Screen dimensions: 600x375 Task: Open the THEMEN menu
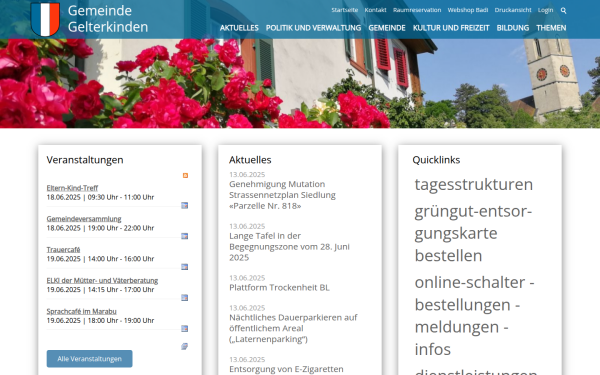pos(551,28)
